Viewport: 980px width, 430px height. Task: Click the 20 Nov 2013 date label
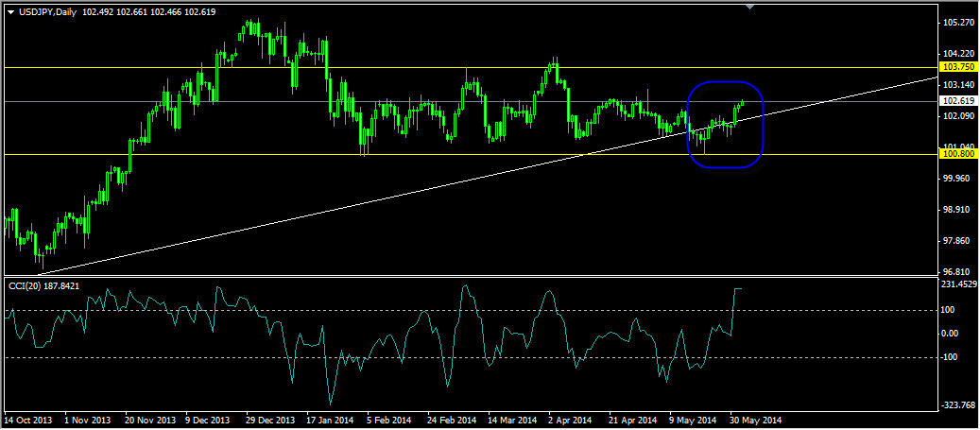click(x=150, y=421)
